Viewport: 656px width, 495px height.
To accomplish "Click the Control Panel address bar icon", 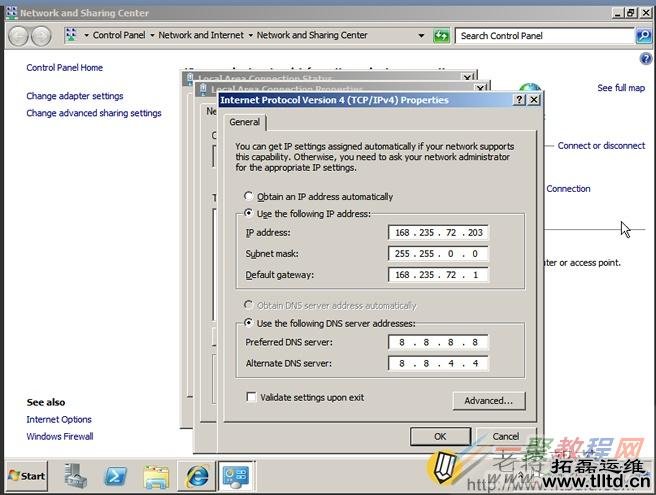I will [x=71, y=35].
